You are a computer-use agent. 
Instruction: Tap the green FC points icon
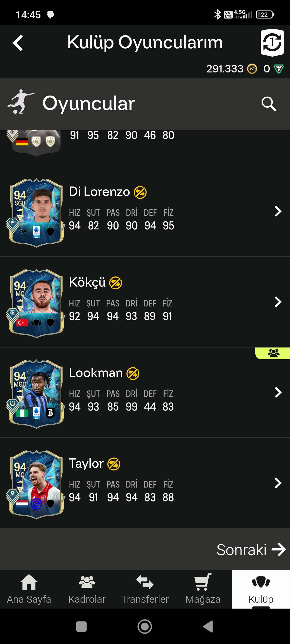pos(278,69)
